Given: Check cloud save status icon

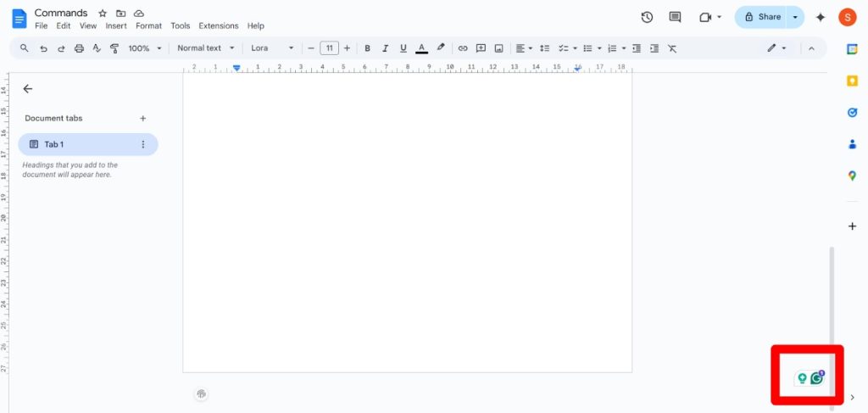Looking at the screenshot, I should pos(139,14).
